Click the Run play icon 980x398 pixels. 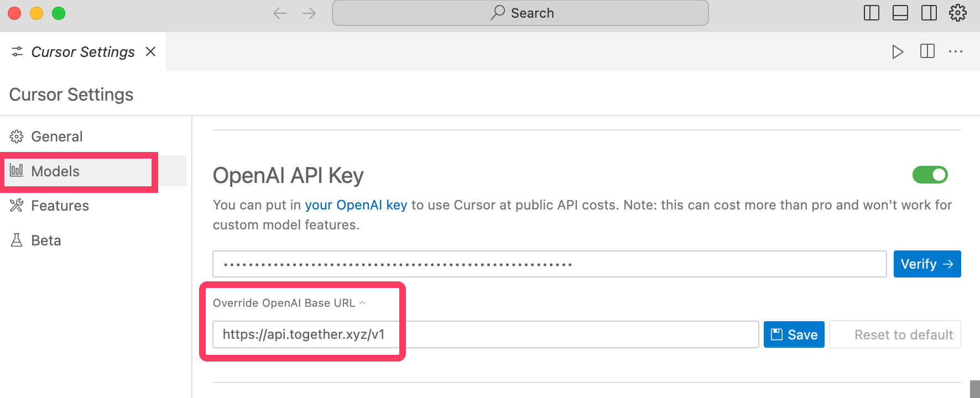click(898, 52)
